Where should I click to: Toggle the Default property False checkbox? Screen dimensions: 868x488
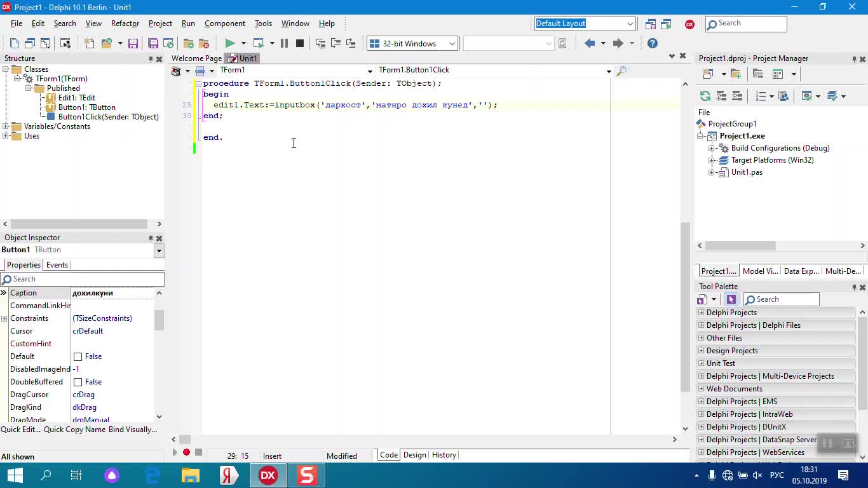click(78, 356)
